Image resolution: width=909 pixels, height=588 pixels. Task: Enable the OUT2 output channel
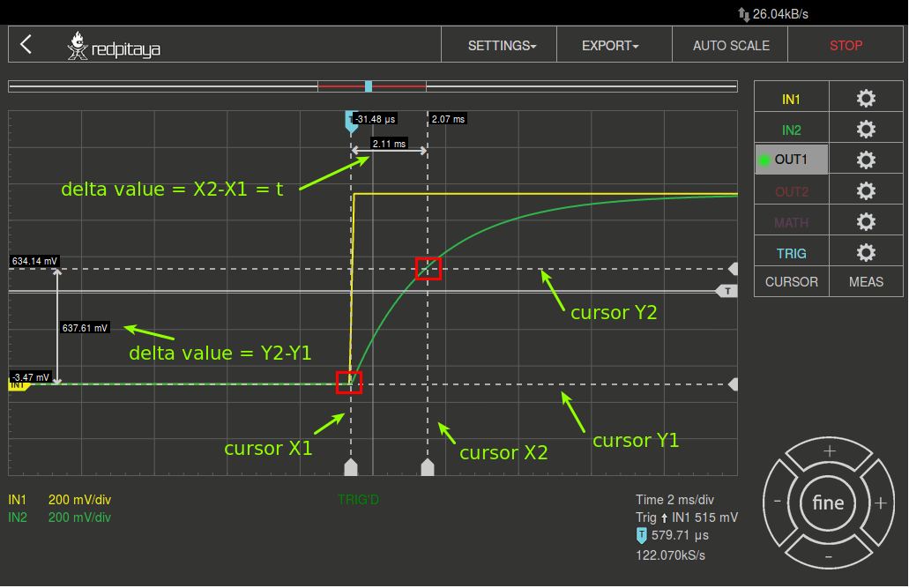(x=792, y=191)
